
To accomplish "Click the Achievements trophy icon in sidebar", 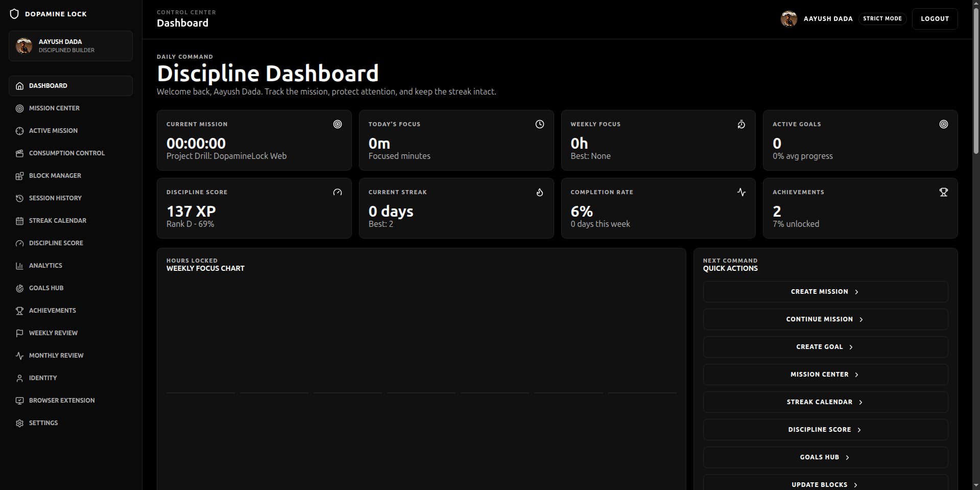I will point(19,311).
